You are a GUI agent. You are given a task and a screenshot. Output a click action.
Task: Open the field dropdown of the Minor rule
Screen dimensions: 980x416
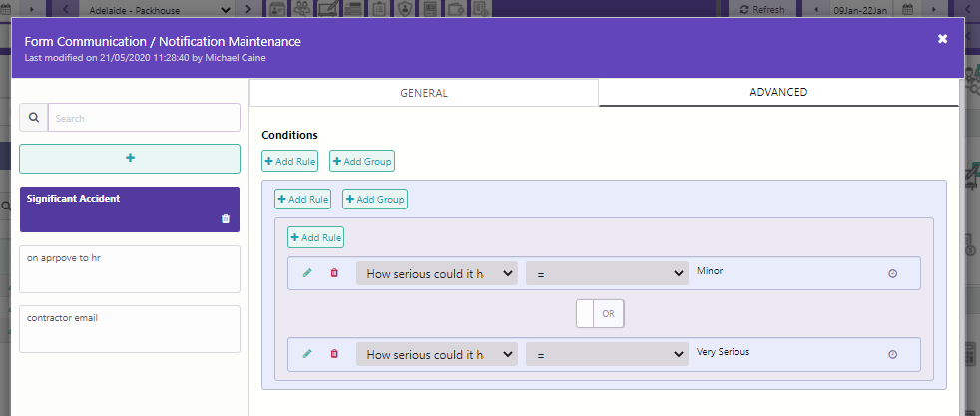437,273
